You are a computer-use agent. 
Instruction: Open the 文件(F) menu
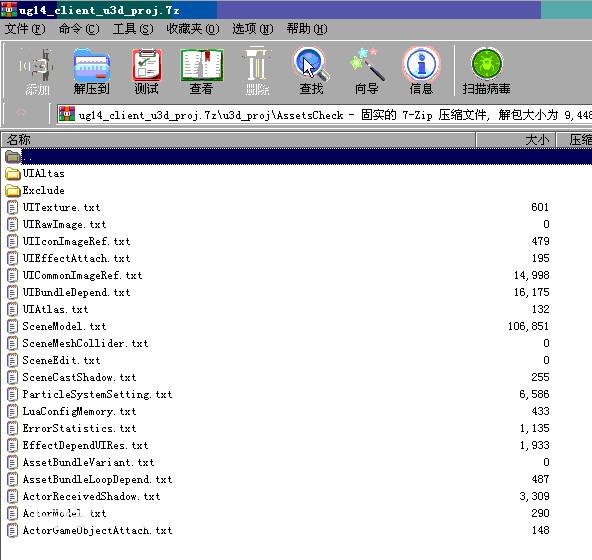(x=25, y=29)
